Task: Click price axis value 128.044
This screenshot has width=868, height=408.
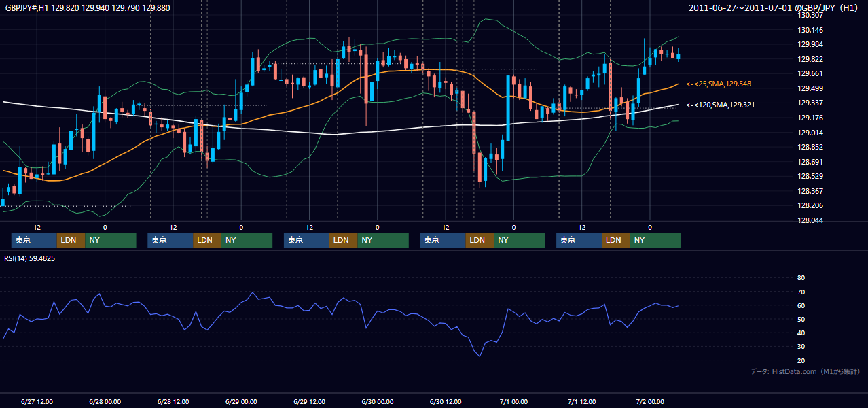Action: click(810, 220)
